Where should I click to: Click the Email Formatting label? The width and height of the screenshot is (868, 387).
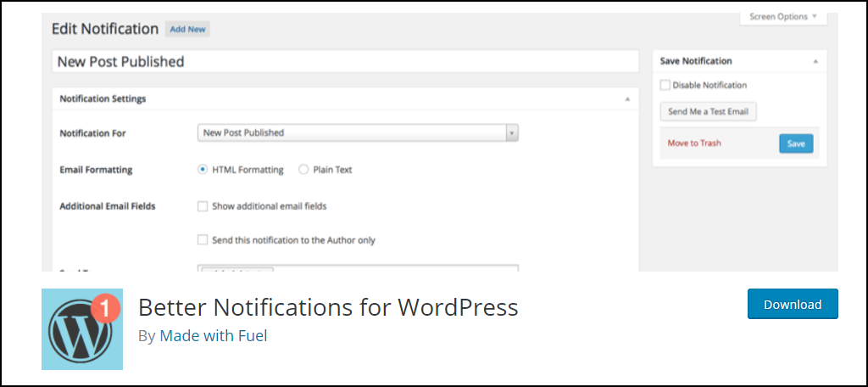pyautogui.click(x=96, y=171)
